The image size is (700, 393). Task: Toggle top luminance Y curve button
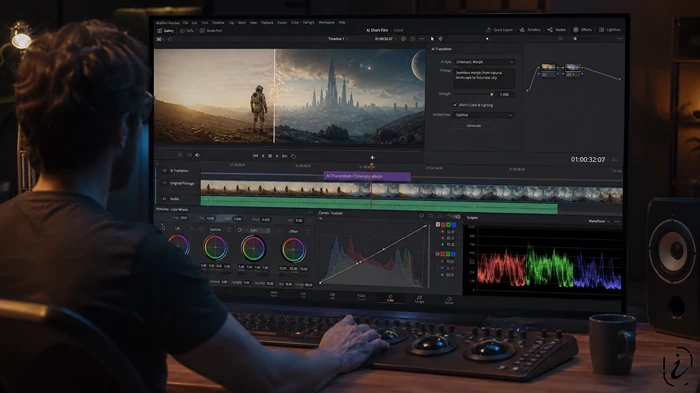click(x=438, y=225)
